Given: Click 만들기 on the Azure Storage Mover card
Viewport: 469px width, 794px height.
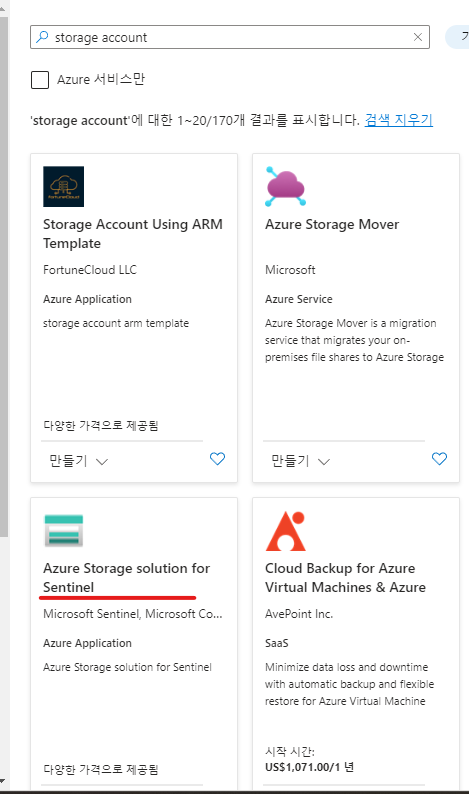Looking at the screenshot, I should (x=290, y=461).
